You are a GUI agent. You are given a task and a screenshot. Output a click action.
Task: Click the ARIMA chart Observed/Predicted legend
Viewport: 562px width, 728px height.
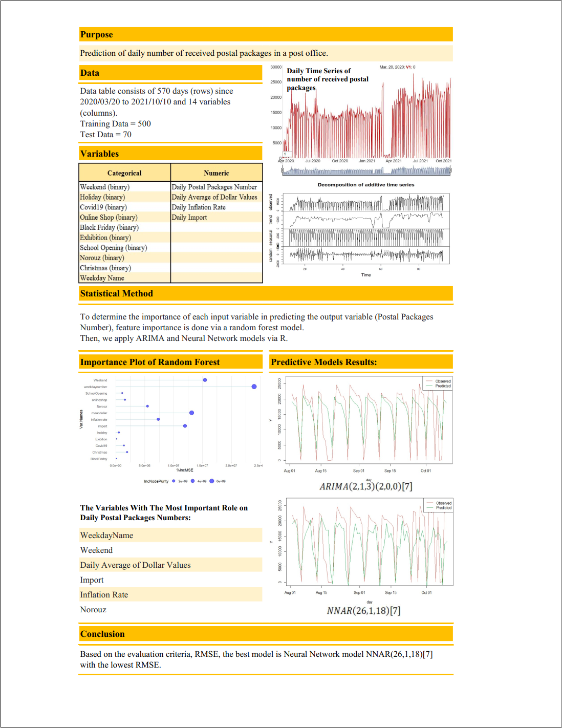click(x=438, y=383)
